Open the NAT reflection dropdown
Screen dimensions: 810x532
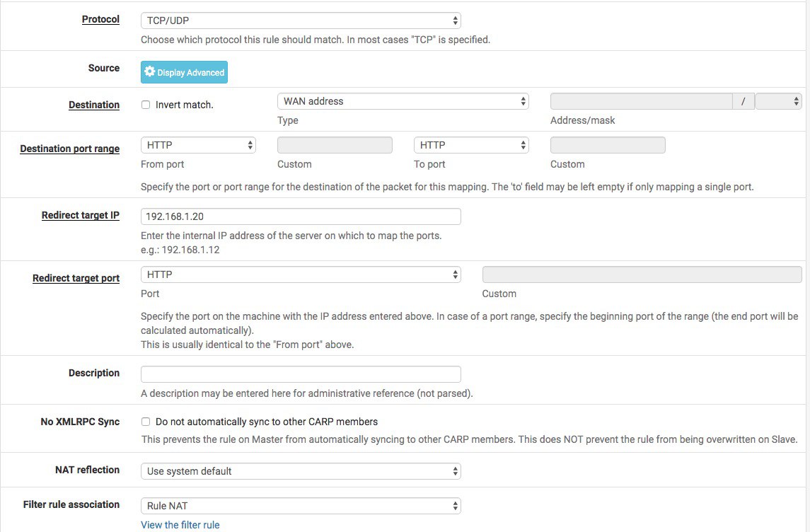301,471
